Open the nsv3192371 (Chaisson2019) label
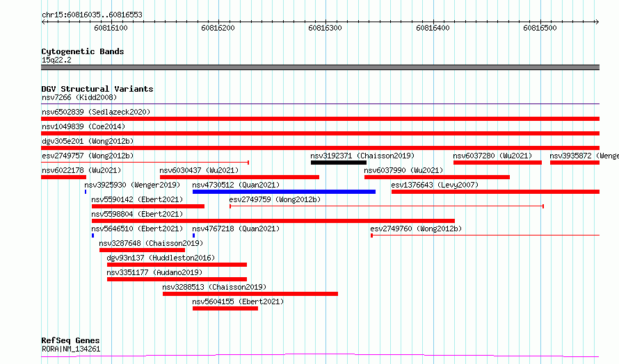The image size is (619, 364). 362,156
